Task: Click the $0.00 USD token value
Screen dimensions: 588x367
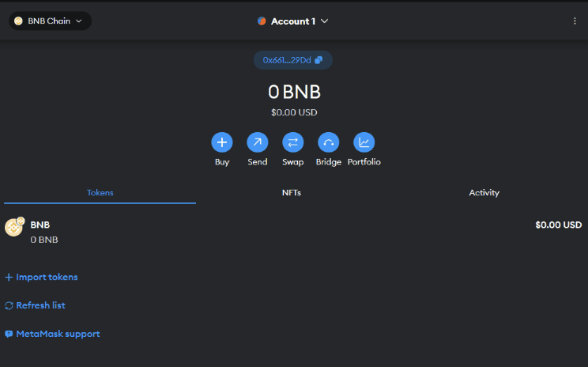Action: coord(558,225)
